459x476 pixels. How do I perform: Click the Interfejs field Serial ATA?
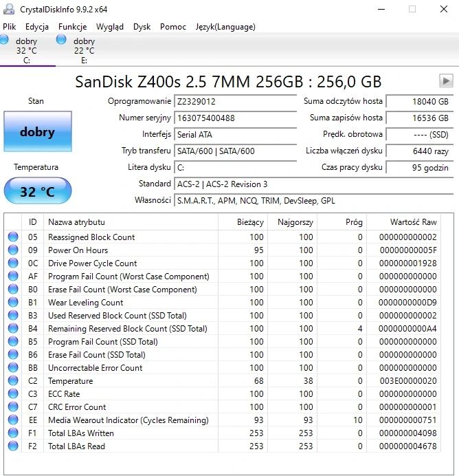click(x=235, y=135)
